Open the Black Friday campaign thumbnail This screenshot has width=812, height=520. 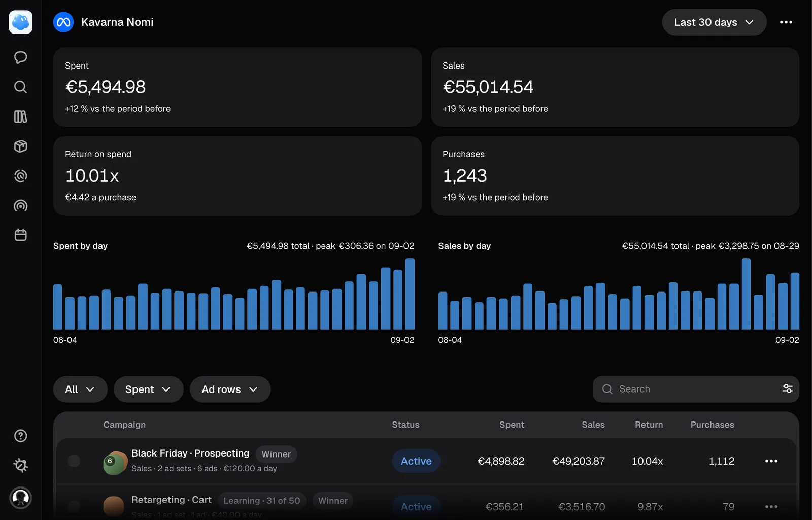point(115,463)
